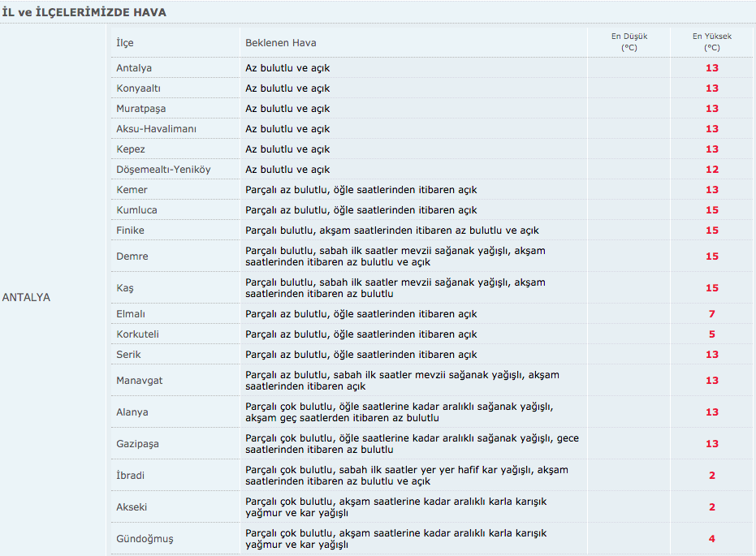Click Serik's high temperature 13

[x=712, y=354]
